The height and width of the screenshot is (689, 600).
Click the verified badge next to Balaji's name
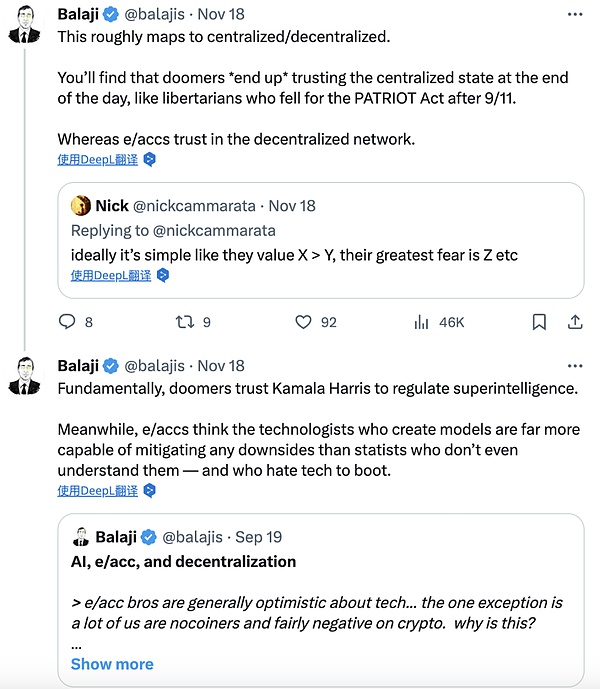[112, 16]
